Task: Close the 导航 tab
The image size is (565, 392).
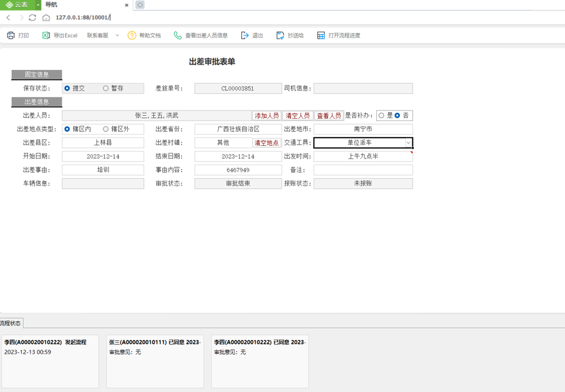Action: point(126,5)
